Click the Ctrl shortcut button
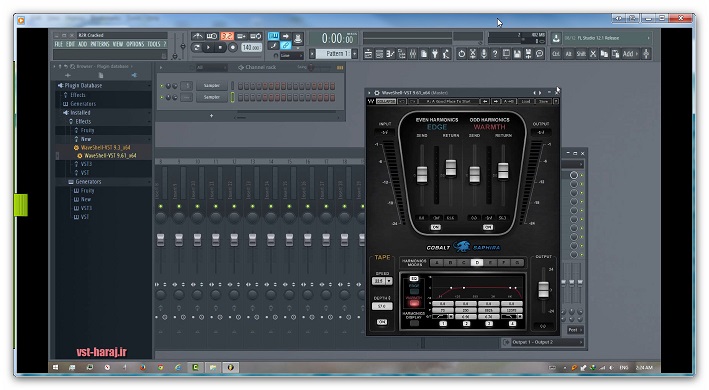 pos(556,54)
